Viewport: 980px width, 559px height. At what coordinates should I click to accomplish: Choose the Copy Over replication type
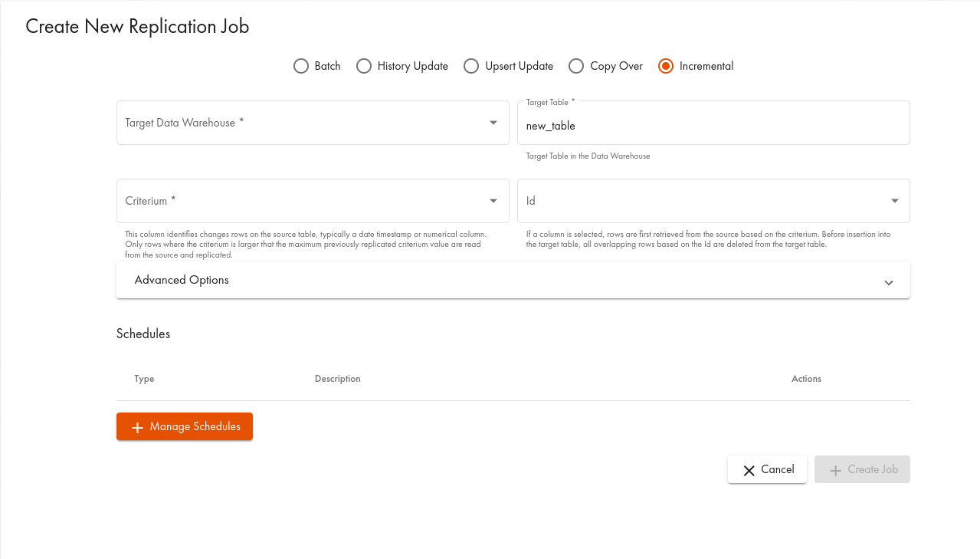tap(575, 66)
